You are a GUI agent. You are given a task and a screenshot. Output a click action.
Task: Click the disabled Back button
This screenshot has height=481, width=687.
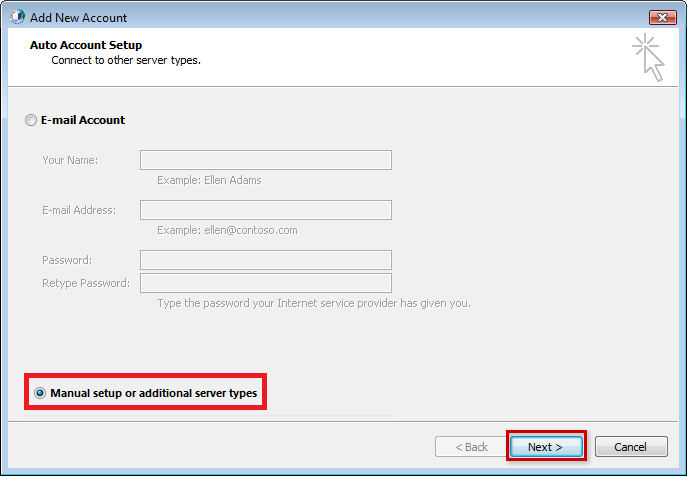pos(471,446)
